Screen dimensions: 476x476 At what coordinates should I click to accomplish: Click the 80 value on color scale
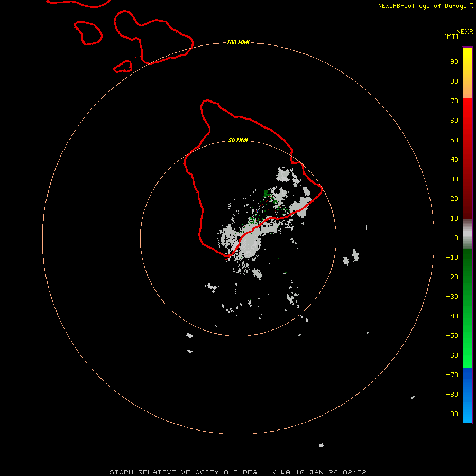pyautogui.click(x=454, y=81)
